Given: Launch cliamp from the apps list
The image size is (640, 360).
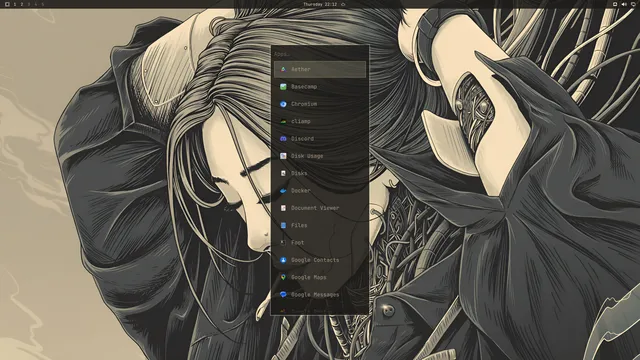Looking at the screenshot, I should pyautogui.click(x=320, y=121).
